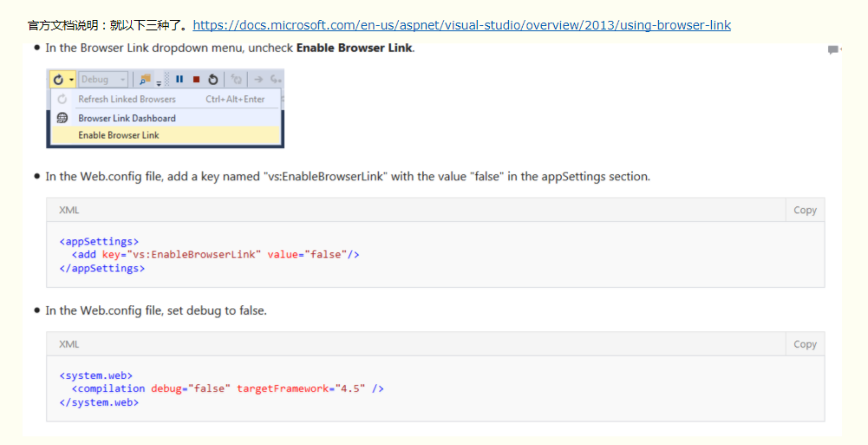Click the black Restart debugging icon
This screenshot has height=445, width=868.
(x=213, y=79)
